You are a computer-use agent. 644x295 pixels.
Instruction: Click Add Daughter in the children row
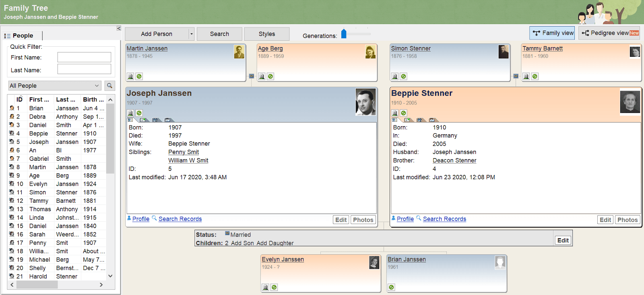[x=275, y=243]
